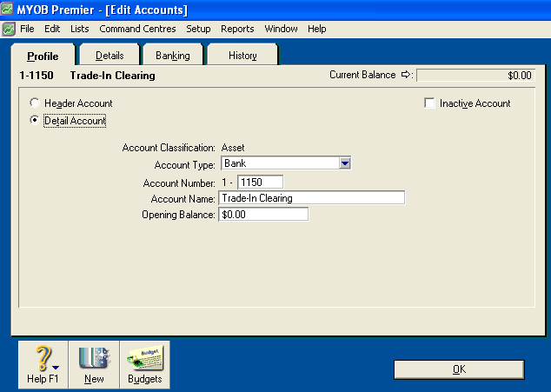Open Help F1 question mark button

pyautogui.click(x=43, y=364)
